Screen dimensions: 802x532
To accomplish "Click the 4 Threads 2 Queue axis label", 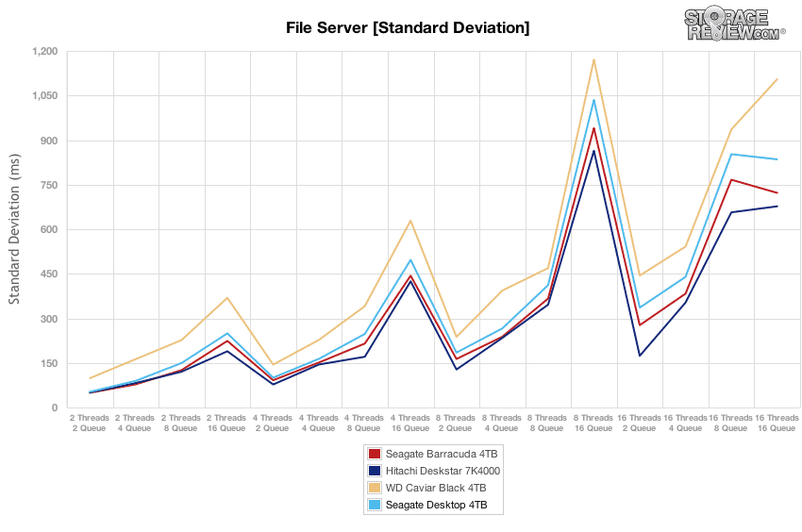I will (x=273, y=423).
